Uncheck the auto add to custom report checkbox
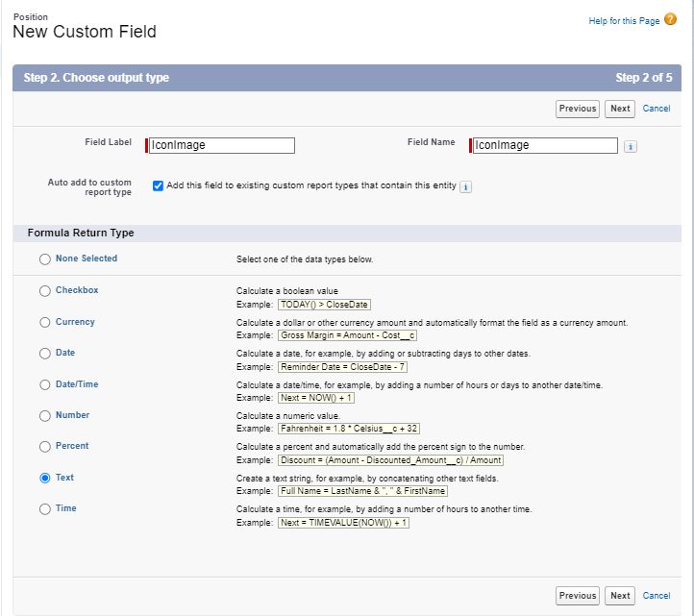The height and width of the screenshot is (616, 694). [158, 185]
